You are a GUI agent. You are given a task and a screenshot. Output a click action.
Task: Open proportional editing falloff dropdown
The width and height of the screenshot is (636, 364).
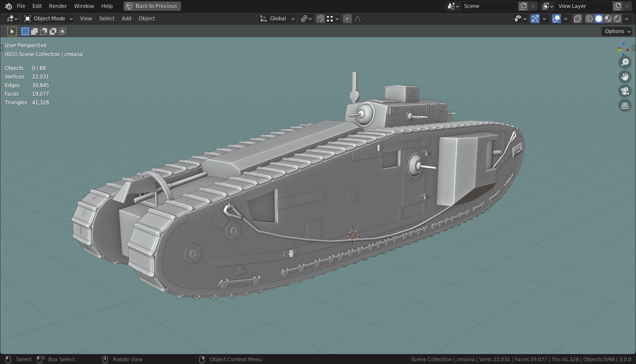tap(360, 19)
